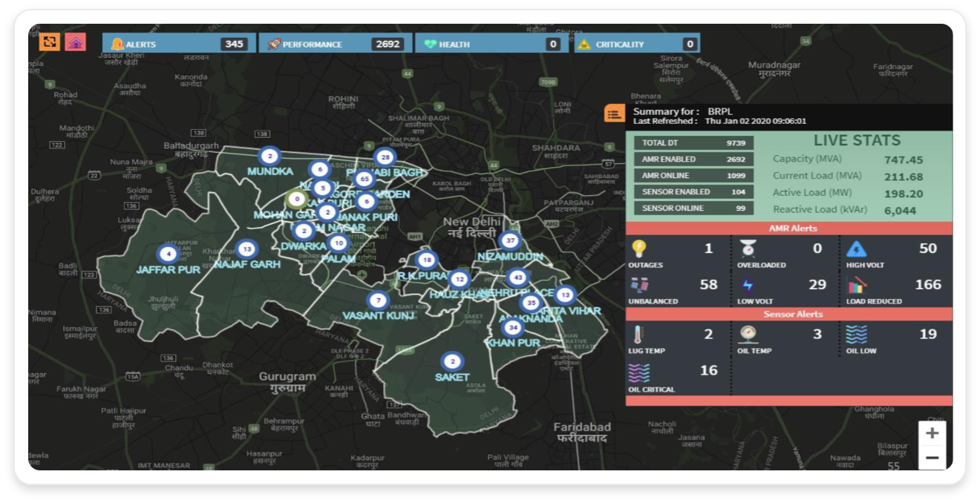Click the orange fullscreen frame icon
This screenshot has width=980, height=503.
coord(50,42)
